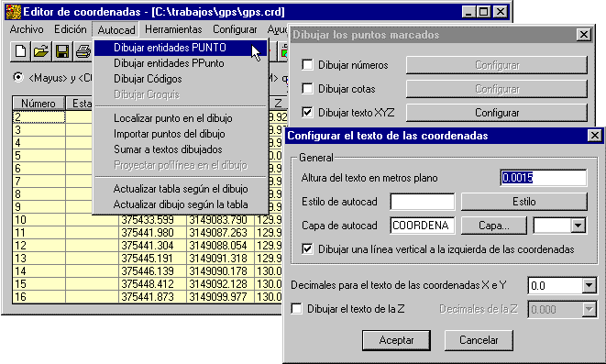The image size is (606, 364).
Task: Open the Configurar menu
Action: coord(235,29)
